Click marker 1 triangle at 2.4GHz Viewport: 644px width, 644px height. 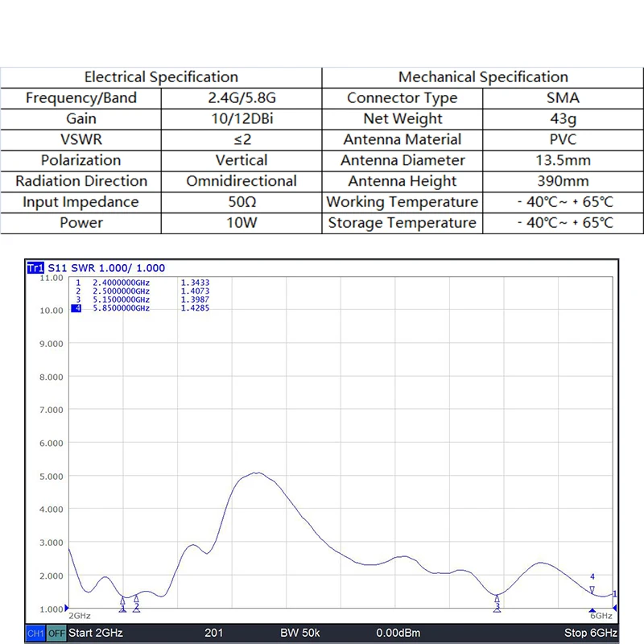122,601
